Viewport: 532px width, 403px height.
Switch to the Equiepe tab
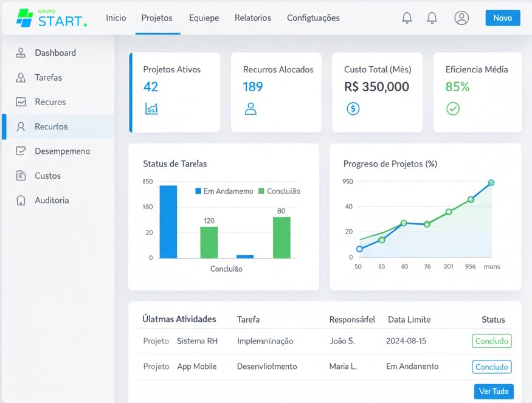point(204,18)
